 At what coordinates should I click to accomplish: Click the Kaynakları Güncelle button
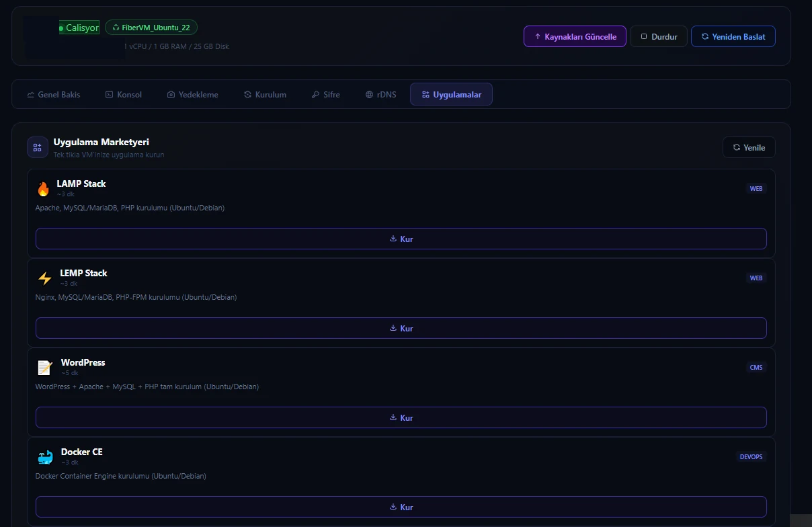pyautogui.click(x=575, y=36)
